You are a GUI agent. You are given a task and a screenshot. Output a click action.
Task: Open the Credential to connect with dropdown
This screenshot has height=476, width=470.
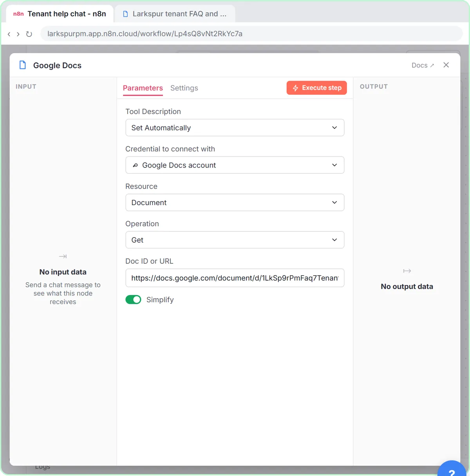point(235,165)
